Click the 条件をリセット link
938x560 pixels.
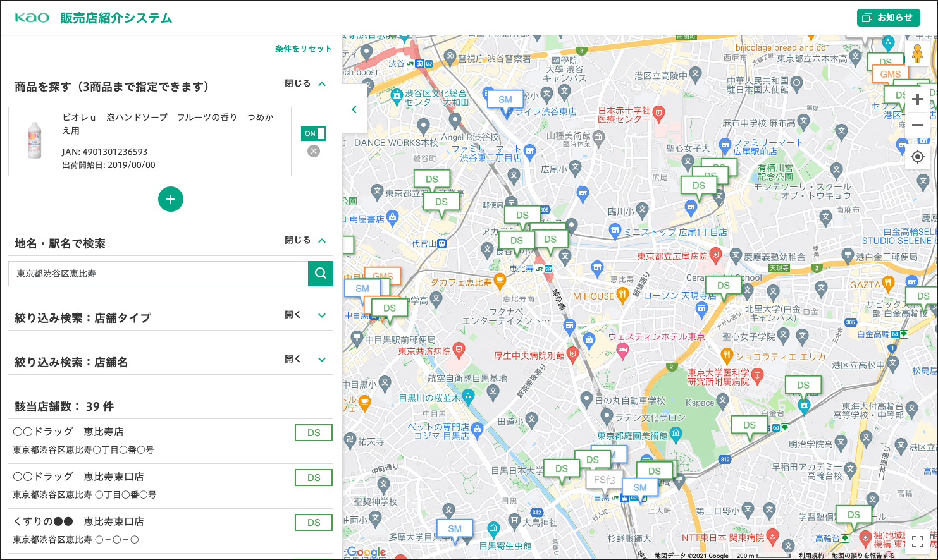(304, 49)
